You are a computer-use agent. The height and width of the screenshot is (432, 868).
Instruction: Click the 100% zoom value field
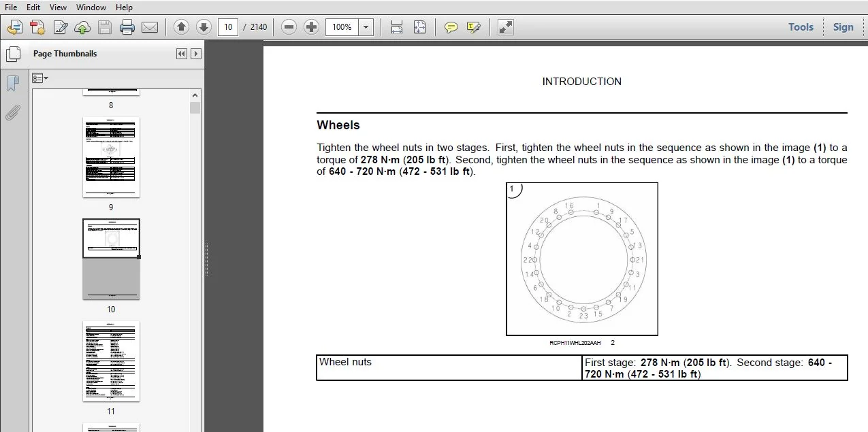[342, 27]
